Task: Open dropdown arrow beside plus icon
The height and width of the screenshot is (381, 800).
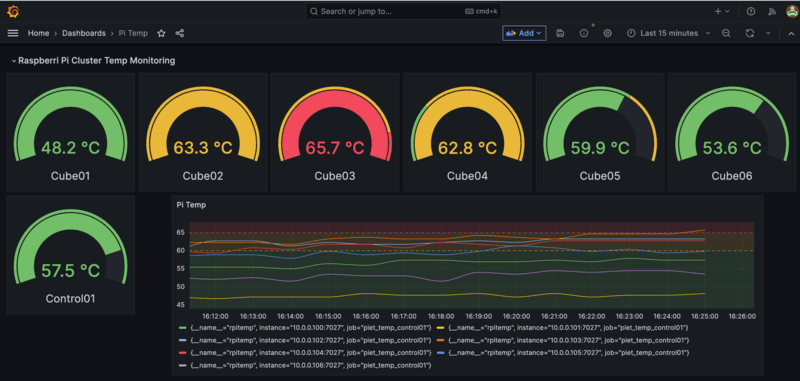Action: click(x=727, y=11)
